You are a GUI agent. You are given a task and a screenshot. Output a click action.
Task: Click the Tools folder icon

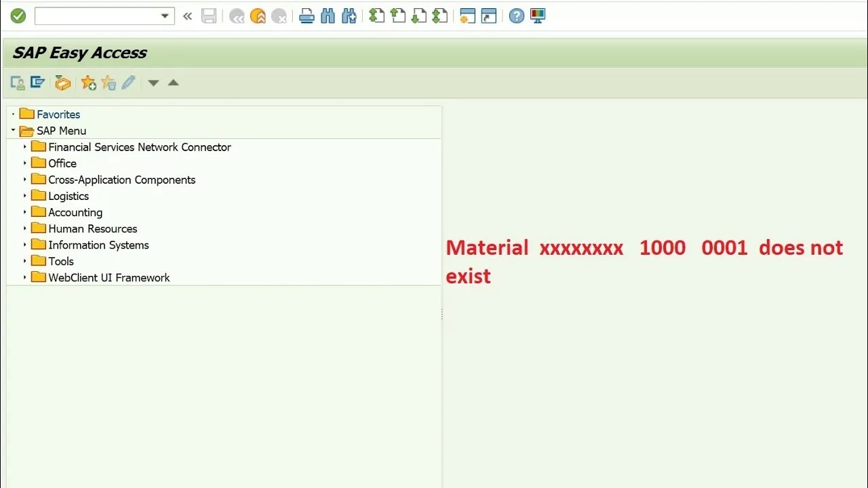click(x=38, y=260)
